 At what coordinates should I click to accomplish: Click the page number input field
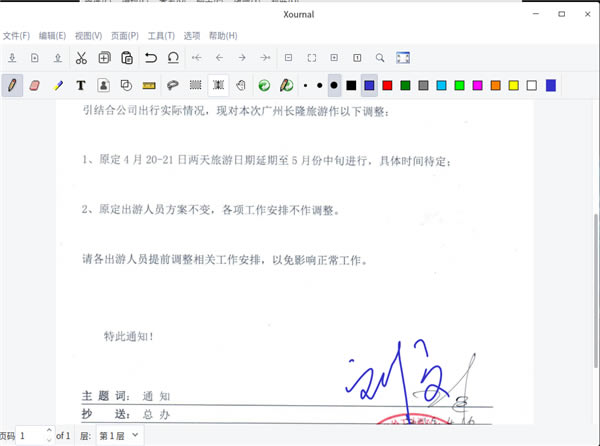31,435
